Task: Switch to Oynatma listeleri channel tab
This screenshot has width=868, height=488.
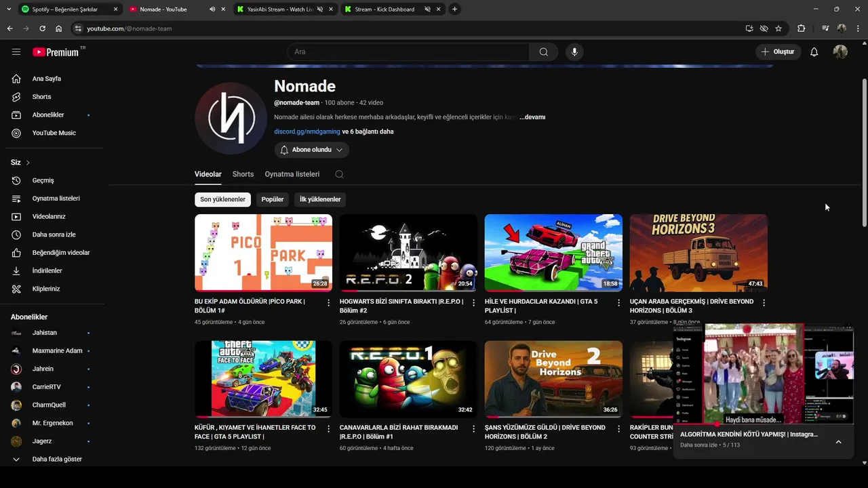Action: 292,174
